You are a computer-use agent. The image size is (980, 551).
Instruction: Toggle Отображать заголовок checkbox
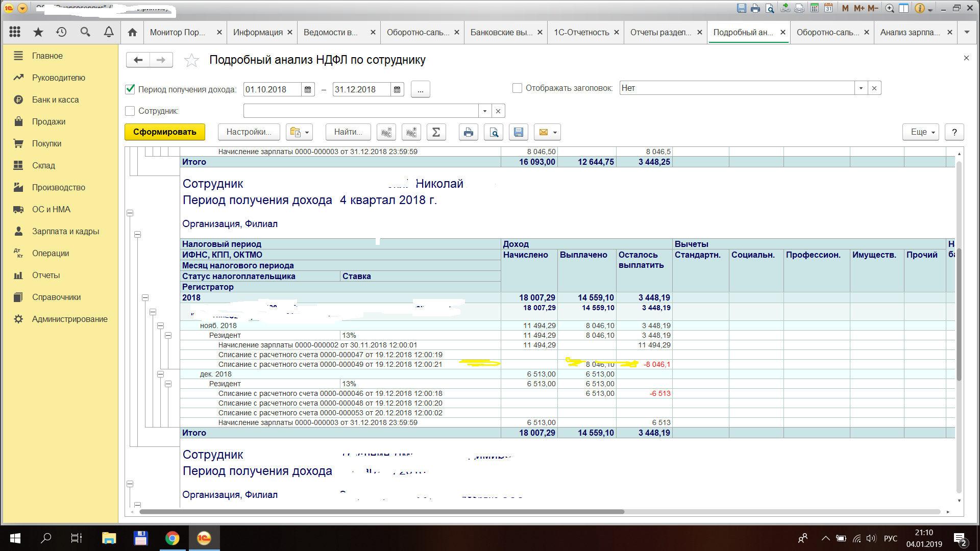click(517, 88)
